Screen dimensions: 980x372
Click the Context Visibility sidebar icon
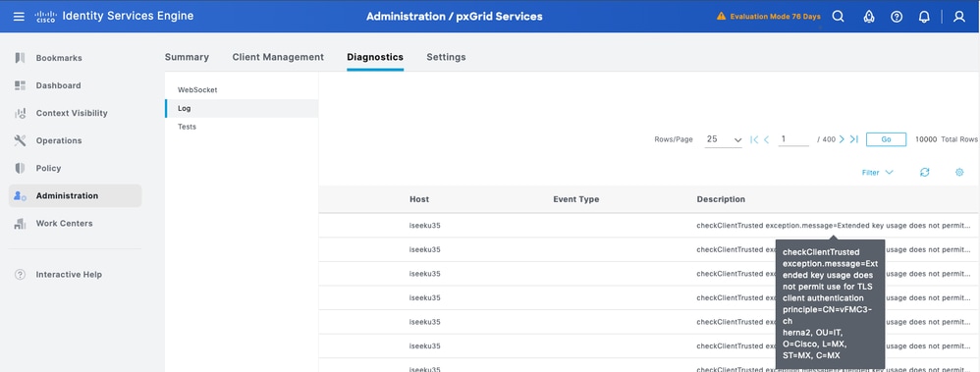(20, 113)
